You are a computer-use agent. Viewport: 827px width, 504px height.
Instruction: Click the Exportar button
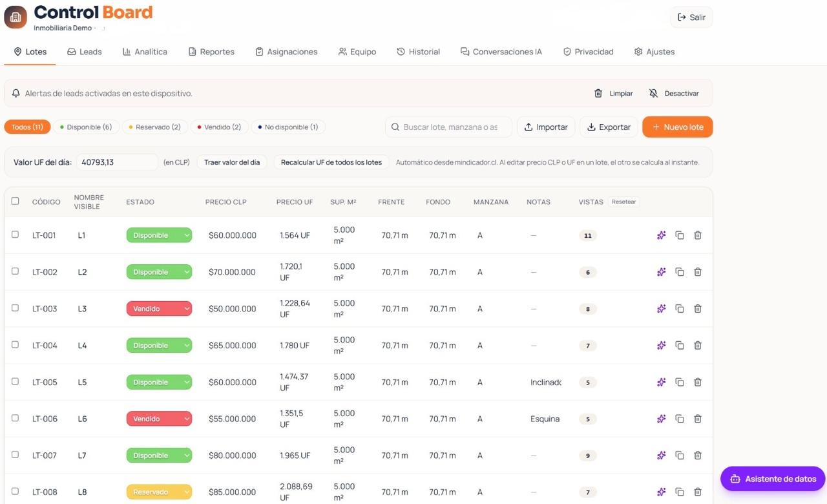coord(609,127)
